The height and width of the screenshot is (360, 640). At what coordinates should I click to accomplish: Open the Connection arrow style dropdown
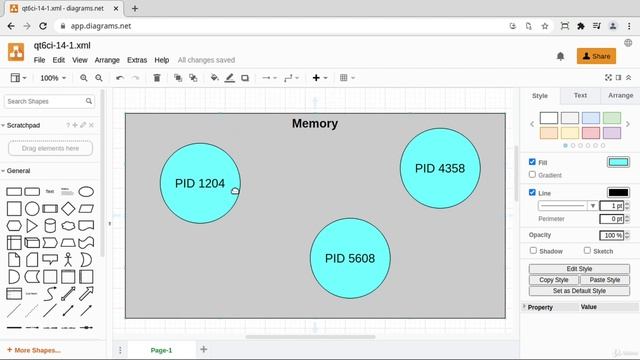coord(269,78)
